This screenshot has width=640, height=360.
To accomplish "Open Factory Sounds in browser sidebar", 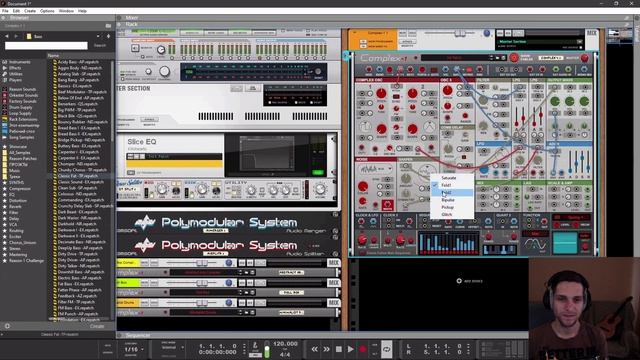I will coord(23,101).
